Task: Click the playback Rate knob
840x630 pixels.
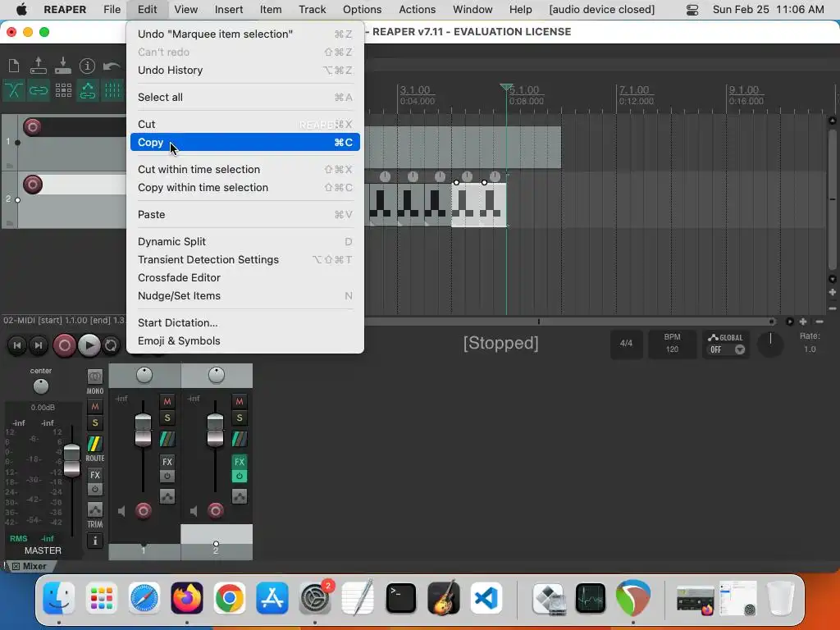Action: point(770,345)
